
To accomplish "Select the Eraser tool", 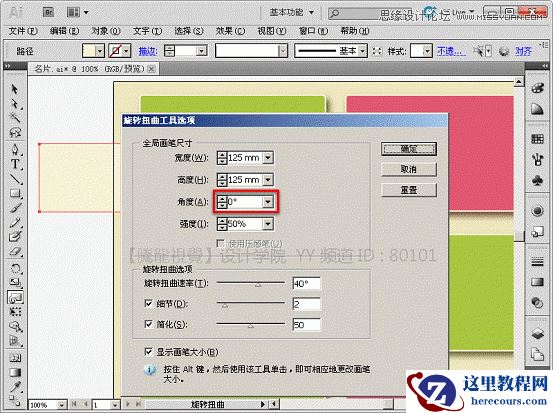I will point(15,251).
